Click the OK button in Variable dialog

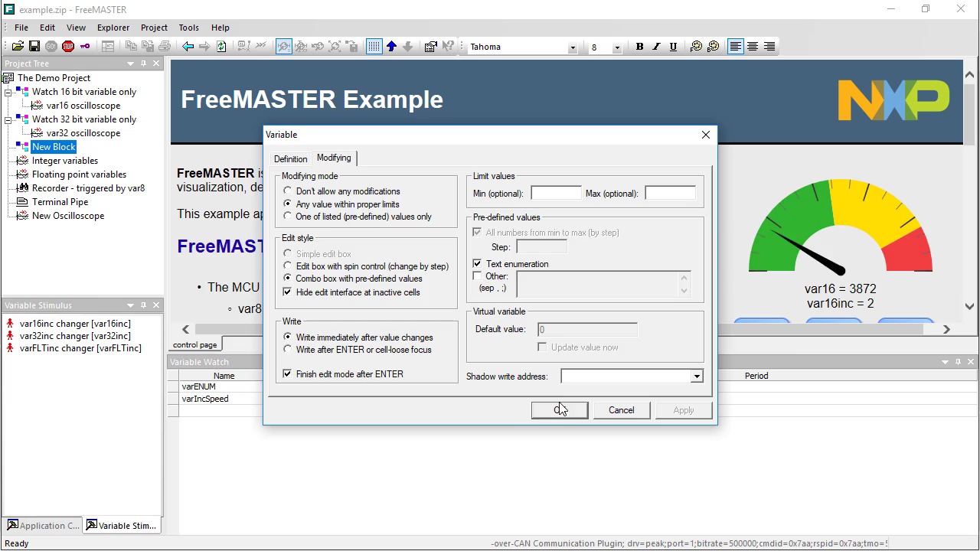(x=559, y=409)
